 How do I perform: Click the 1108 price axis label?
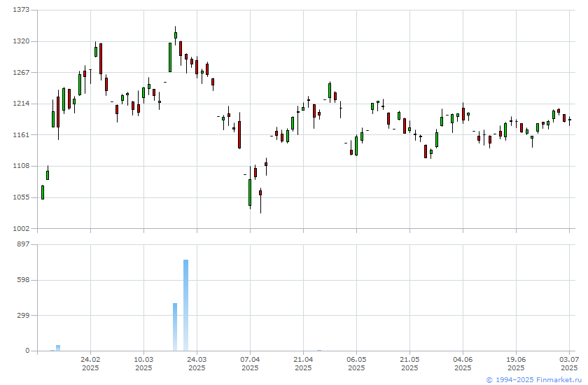click(21, 166)
